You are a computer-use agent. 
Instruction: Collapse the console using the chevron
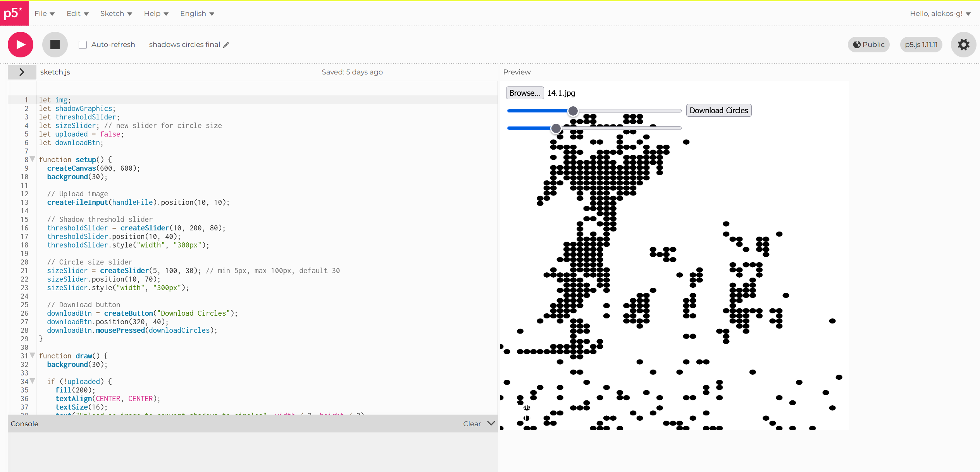pyautogui.click(x=491, y=423)
